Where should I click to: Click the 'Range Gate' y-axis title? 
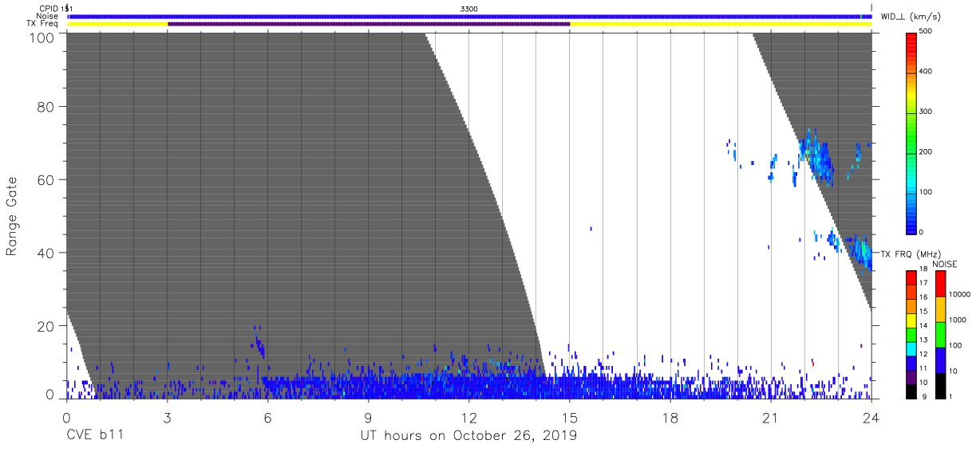tap(12, 216)
